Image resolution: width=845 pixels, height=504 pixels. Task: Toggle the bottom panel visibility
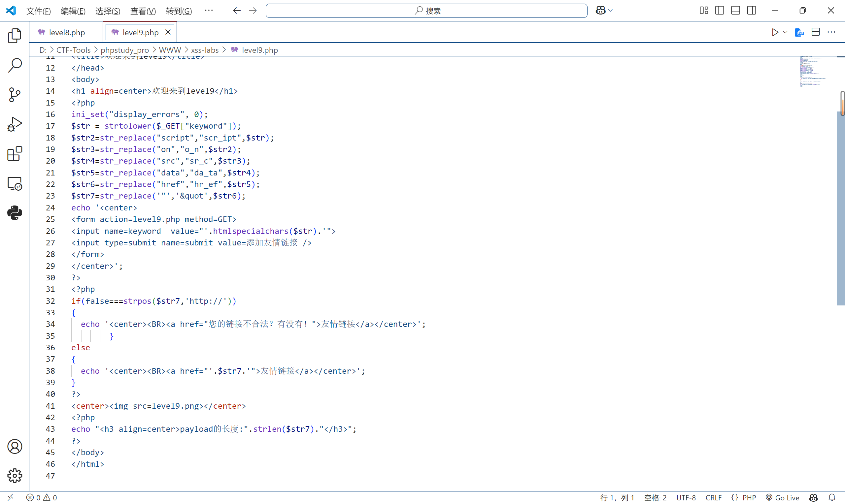click(735, 11)
